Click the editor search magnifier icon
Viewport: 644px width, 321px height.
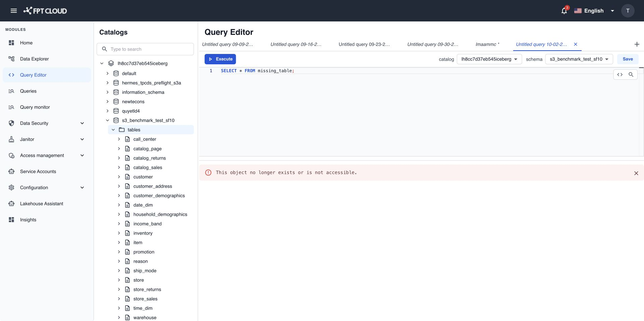click(631, 75)
